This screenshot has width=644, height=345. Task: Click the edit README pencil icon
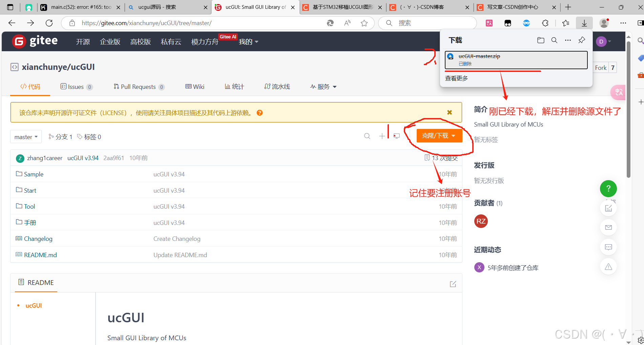point(453,284)
